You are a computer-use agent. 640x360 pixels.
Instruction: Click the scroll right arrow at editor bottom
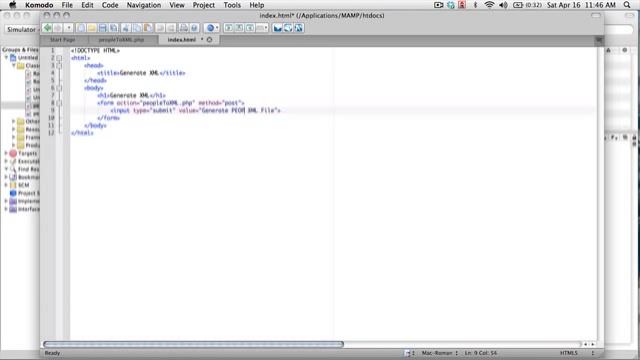[x=593, y=344]
